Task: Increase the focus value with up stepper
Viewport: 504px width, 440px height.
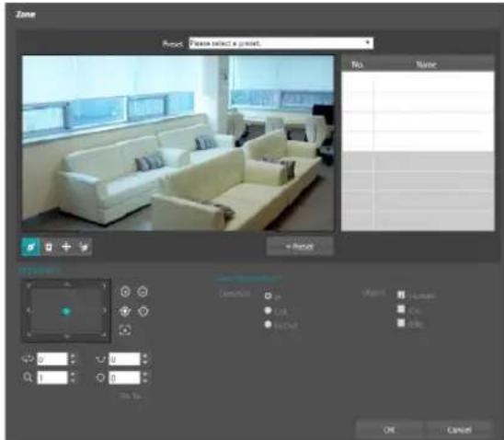Action: click(145, 375)
